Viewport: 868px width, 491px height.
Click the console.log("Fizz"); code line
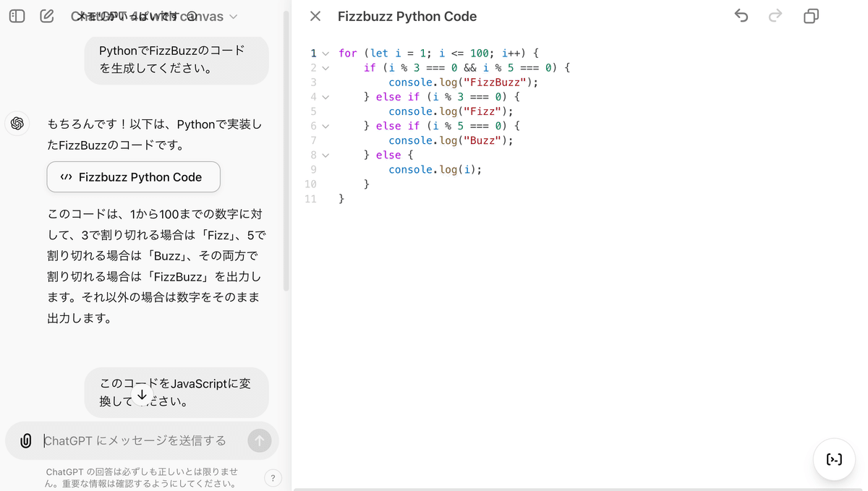[451, 111]
